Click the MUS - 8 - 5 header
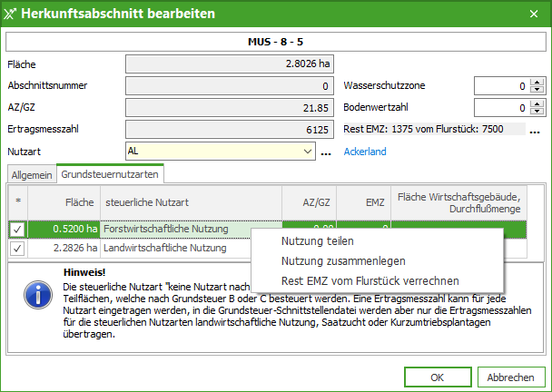This screenshot has width=552, height=392. 276,42
